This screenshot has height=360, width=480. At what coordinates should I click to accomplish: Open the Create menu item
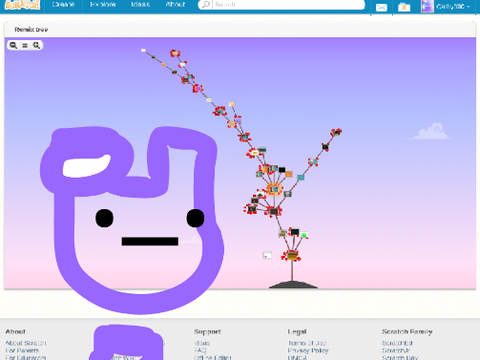[x=63, y=5]
